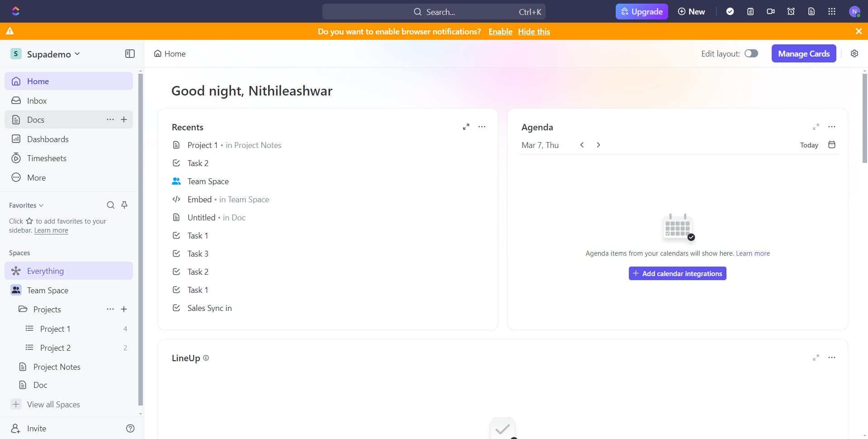Click inside the Search input field
868x439 pixels.
click(x=434, y=12)
